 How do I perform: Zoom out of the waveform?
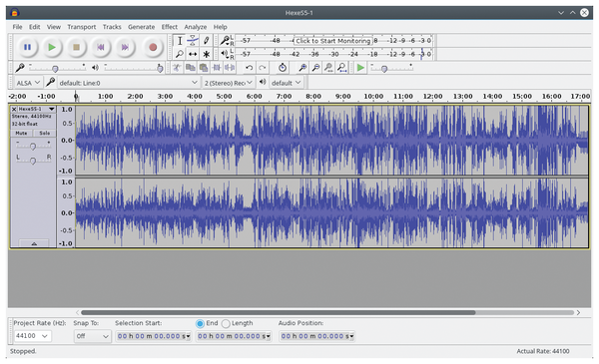(x=315, y=68)
